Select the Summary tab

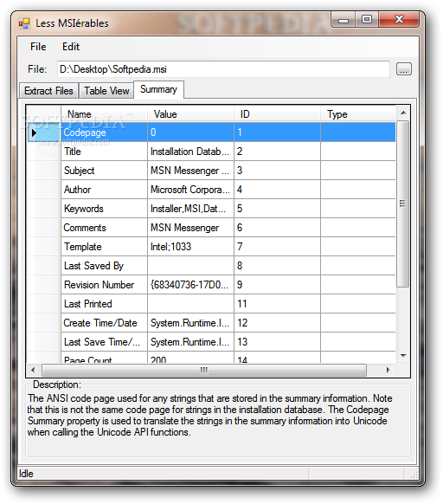pos(158,89)
